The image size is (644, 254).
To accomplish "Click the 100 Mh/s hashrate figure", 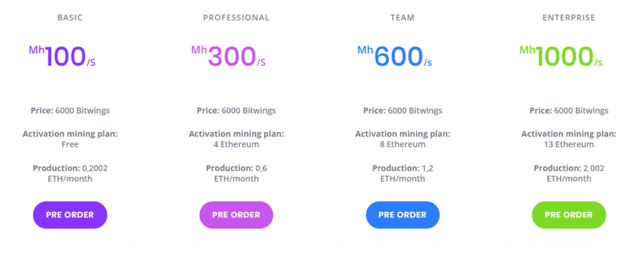I will point(62,56).
